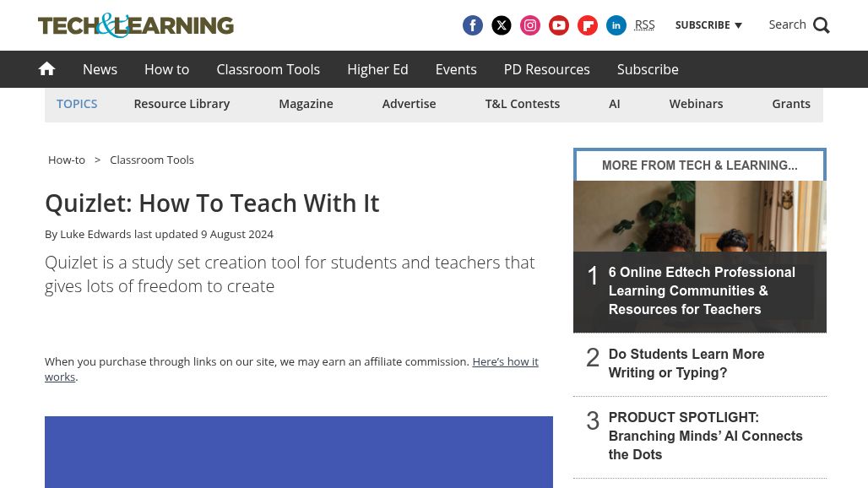Image resolution: width=868 pixels, height=488 pixels.
Task: Click Subscribe in the dark nav bar
Action: click(x=648, y=69)
